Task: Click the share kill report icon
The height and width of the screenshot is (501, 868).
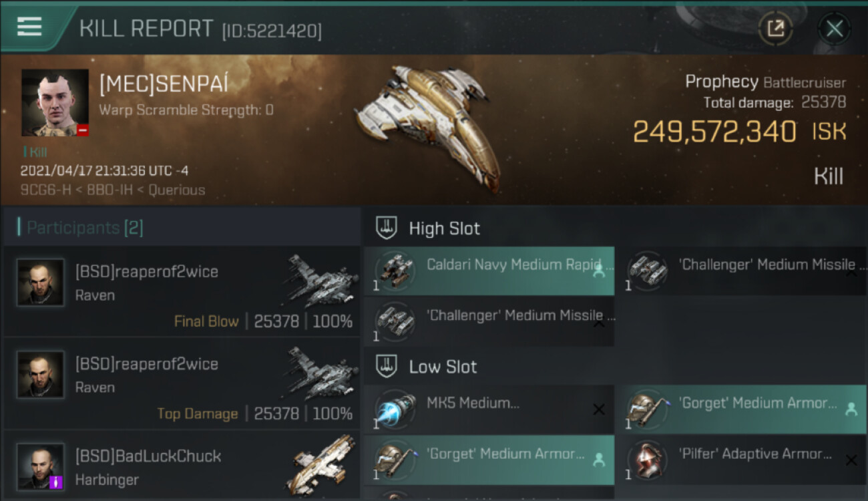Action: click(775, 28)
